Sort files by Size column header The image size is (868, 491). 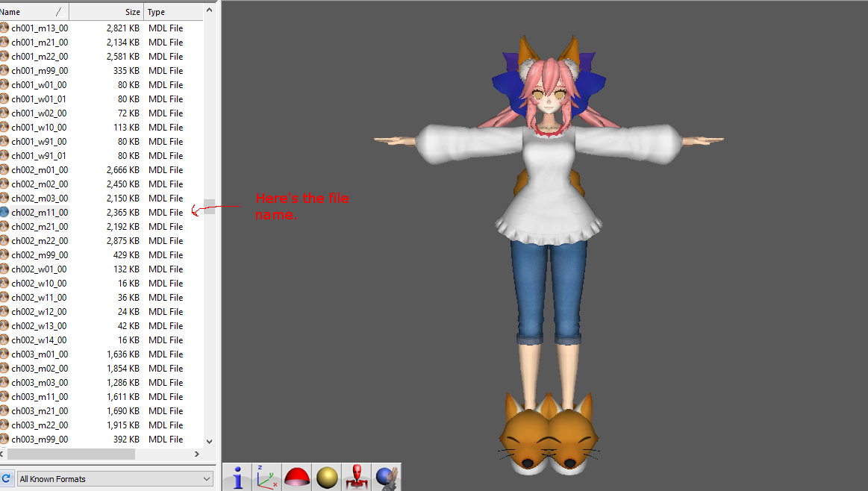[106, 12]
